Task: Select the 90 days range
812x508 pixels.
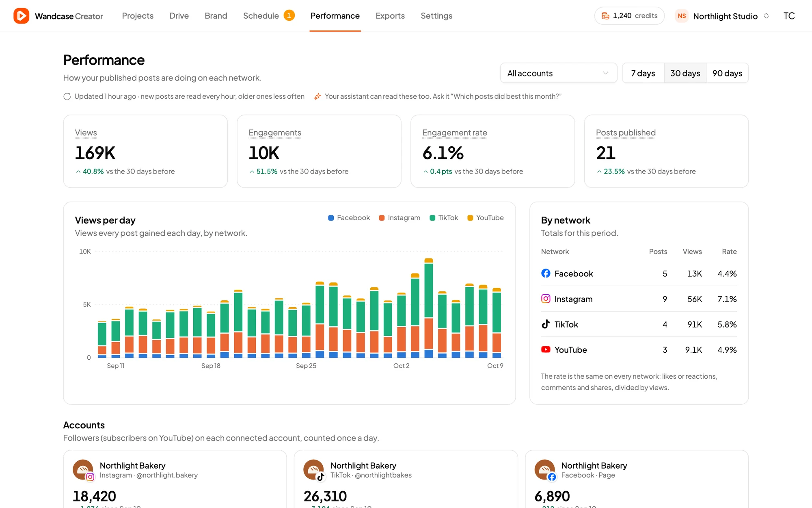Action: [x=727, y=73]
